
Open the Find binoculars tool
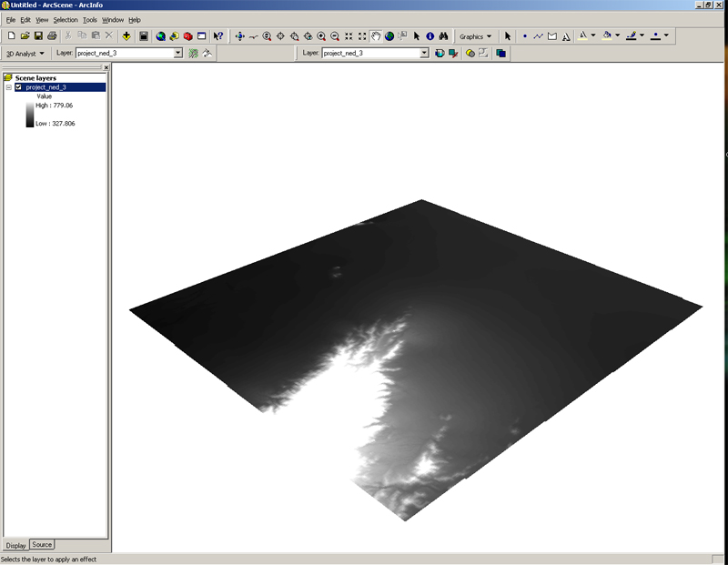click(x=443, y=36)
